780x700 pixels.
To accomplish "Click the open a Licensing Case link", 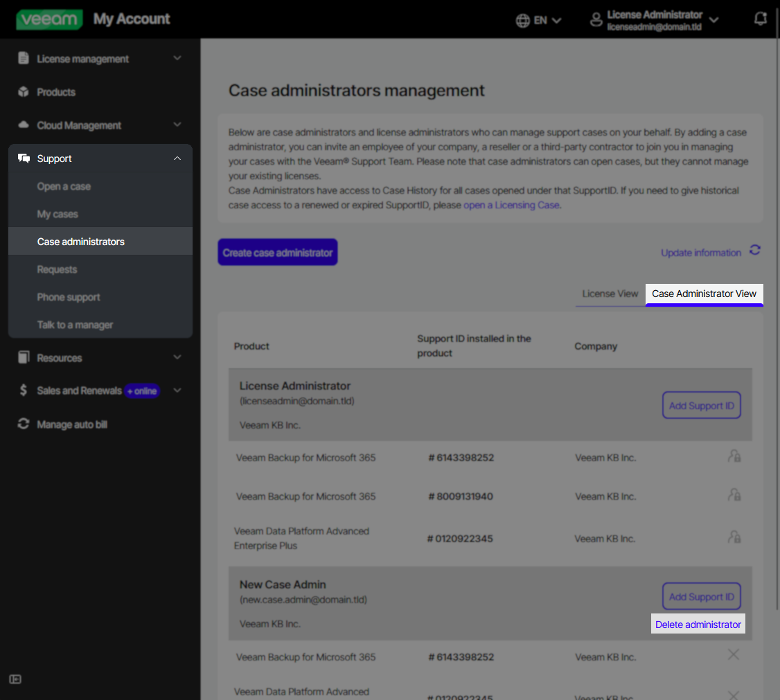I will coord(511,205).
